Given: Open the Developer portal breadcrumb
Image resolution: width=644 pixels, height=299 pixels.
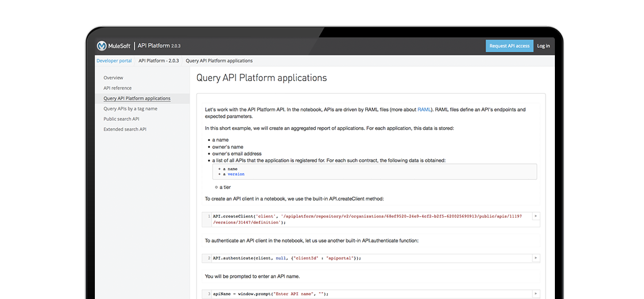Looking at the screenshot, I should pos(114,61).
